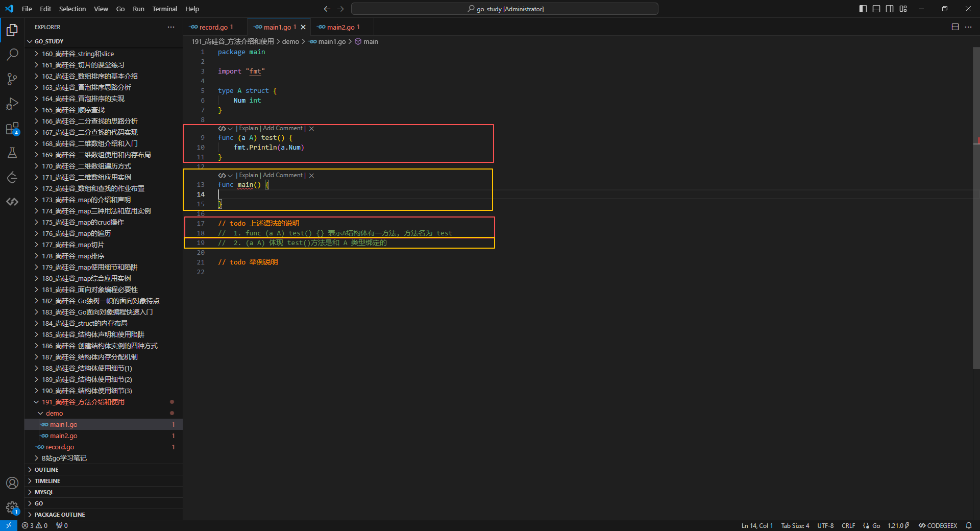Toggle the secondary side bar layout
This screenshot has height=531, width=980.
[890, 9]
